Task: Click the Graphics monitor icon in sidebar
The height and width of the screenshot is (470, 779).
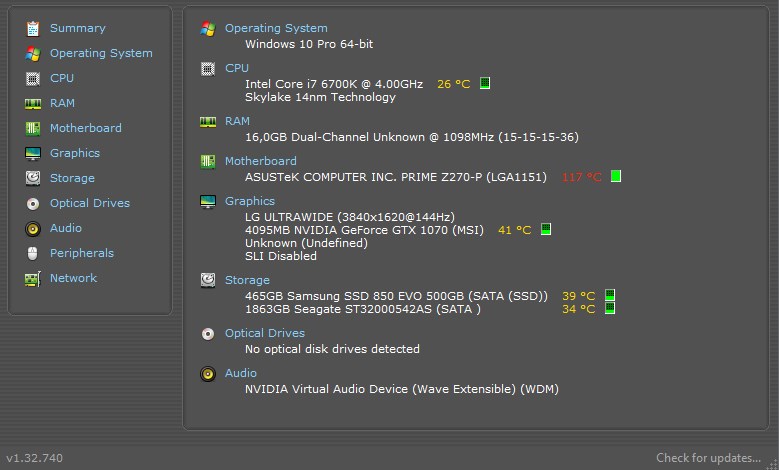Action: [x=33, y=154]
